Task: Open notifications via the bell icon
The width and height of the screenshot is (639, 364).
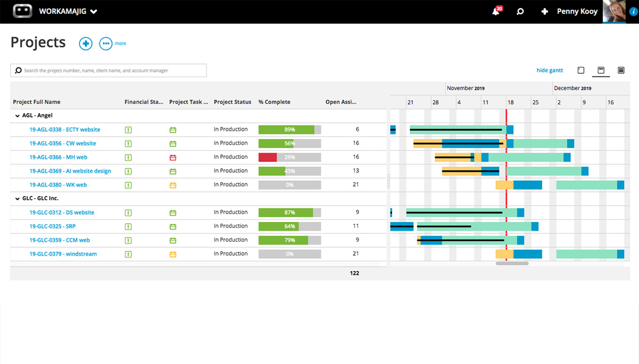Action: (x=496, y=11)
